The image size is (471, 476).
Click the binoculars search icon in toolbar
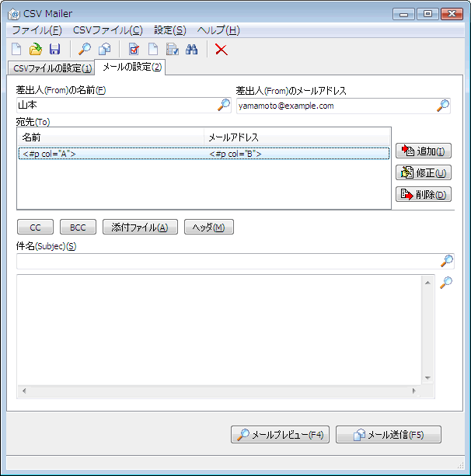[x=192, y=49]
